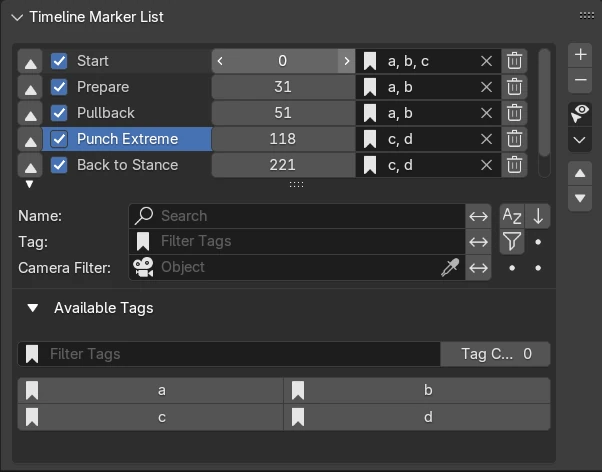Reverse the sort order with the down arrow
Screen dimensions: 602x472
point(538,216)
